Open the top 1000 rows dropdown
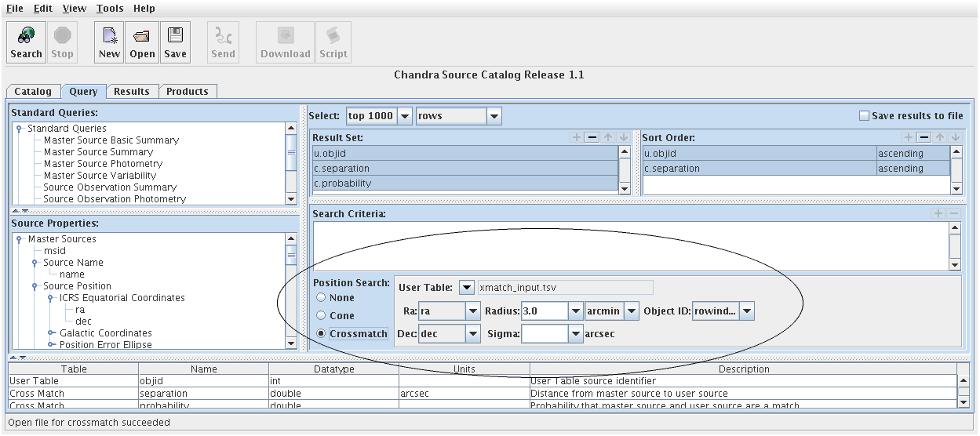The image size is (980, 436). [x=405, y=116]
